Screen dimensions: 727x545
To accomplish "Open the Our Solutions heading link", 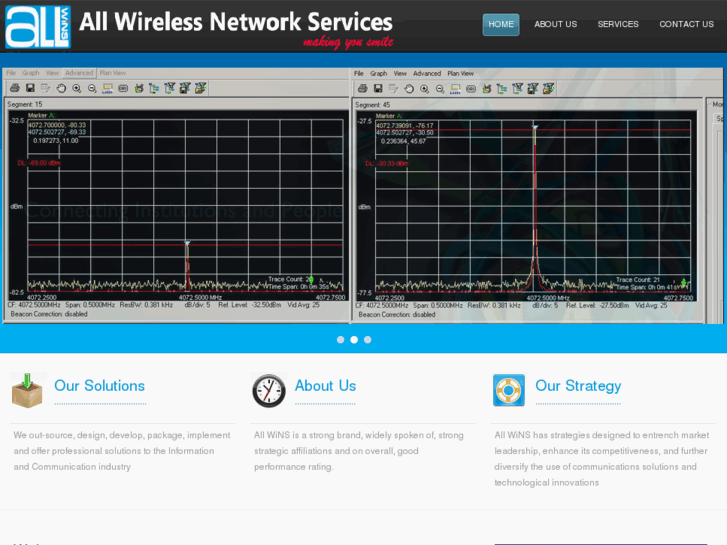I will click(x=100, y=386).
